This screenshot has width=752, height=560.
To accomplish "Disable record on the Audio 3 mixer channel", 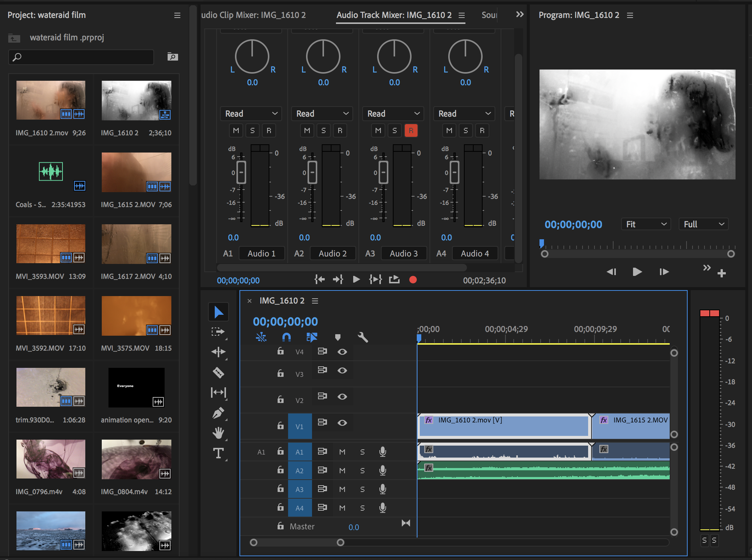I will coord(411,130).
